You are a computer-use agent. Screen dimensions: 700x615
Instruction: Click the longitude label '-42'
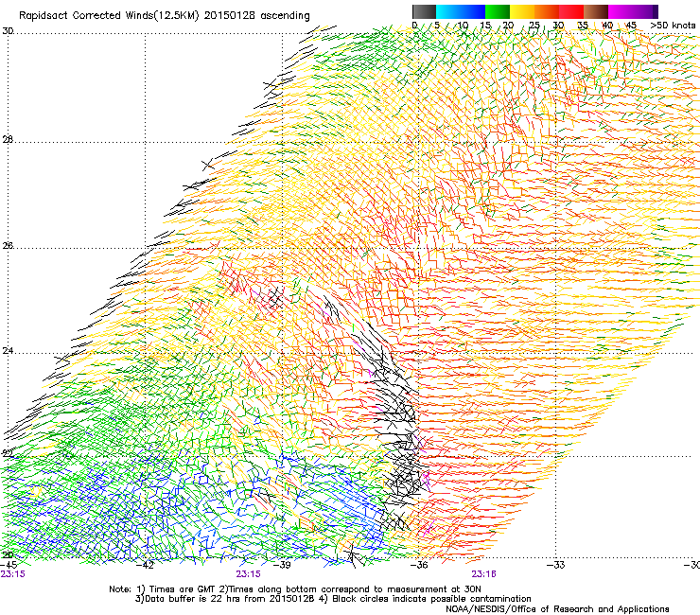point(145,565)
